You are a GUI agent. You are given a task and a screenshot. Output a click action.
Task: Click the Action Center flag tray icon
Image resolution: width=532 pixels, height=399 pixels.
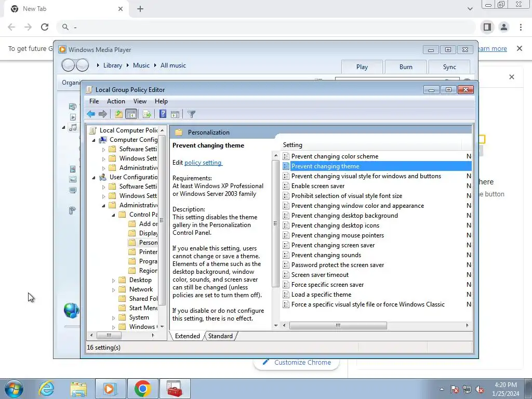click(455, 389)
